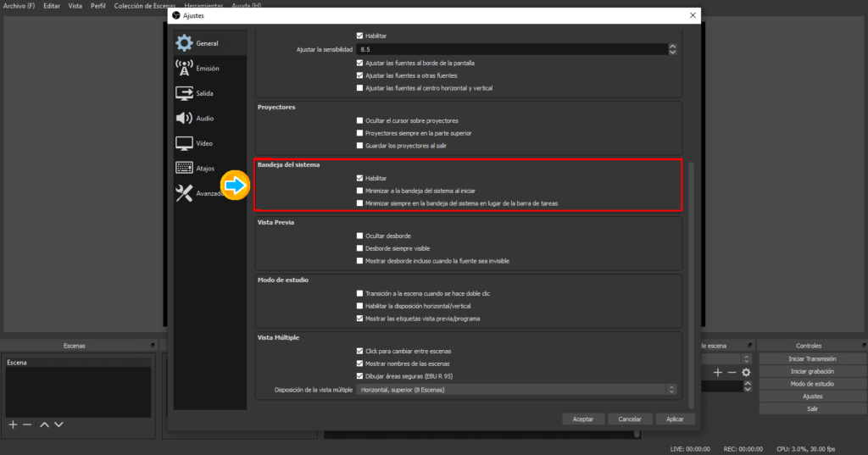Expand the multiview layout dropdown
The image size is (868, 455).
[x=672, y=390]
